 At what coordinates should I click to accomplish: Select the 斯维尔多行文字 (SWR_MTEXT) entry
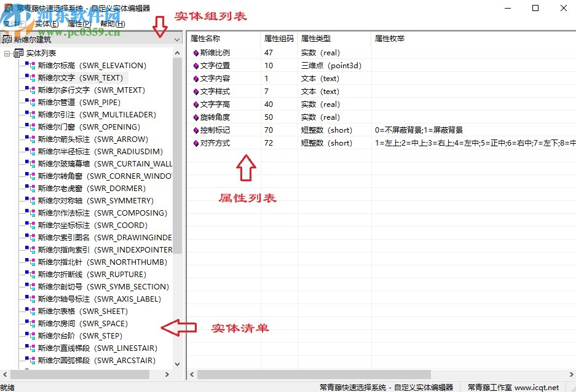click(x=90, y=90)
